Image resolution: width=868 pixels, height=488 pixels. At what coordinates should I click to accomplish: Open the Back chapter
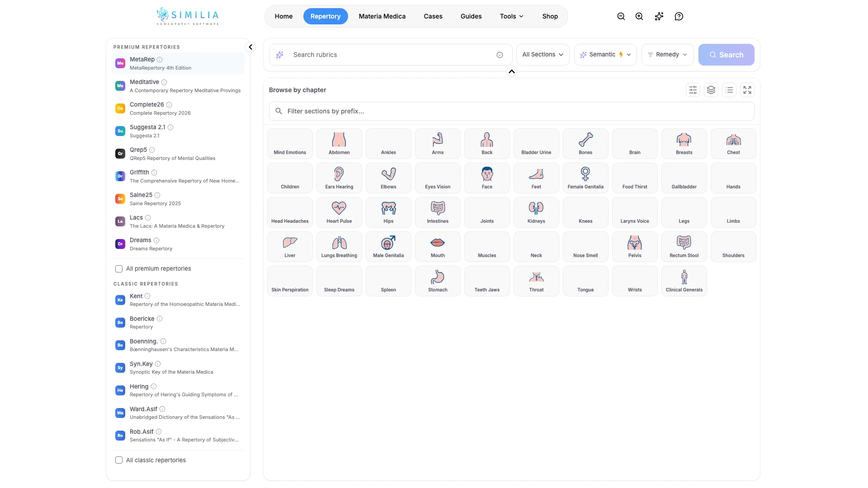point(487,144)
